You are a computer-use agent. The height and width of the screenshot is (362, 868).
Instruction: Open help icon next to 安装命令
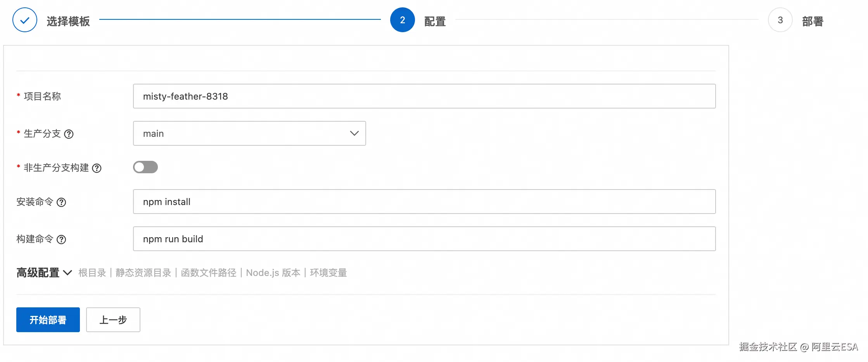click(61, 202)
